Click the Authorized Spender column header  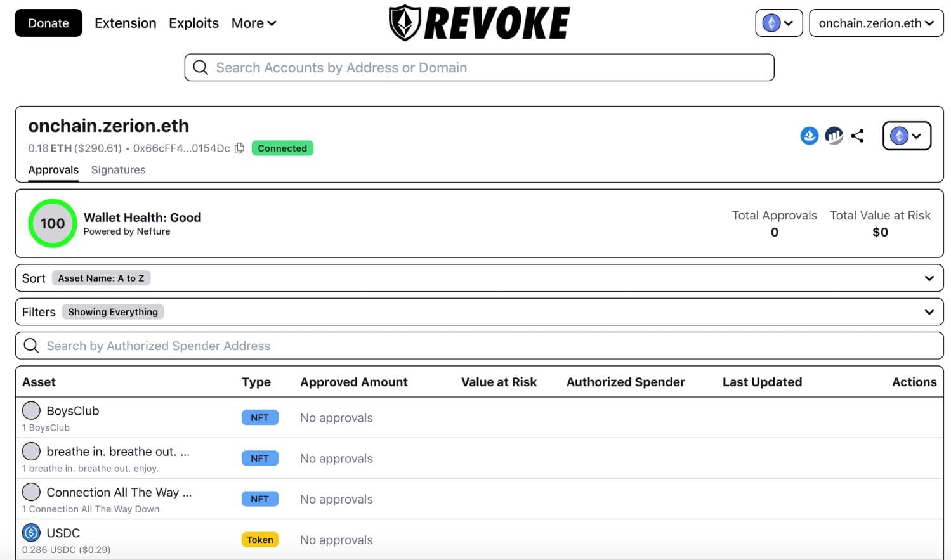626,382
